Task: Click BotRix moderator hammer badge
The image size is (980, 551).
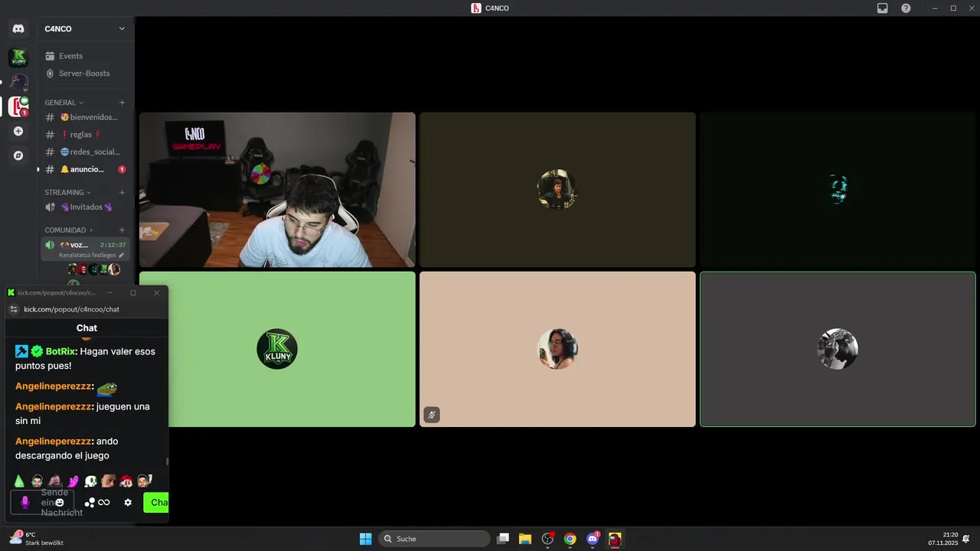Action: 21,351
